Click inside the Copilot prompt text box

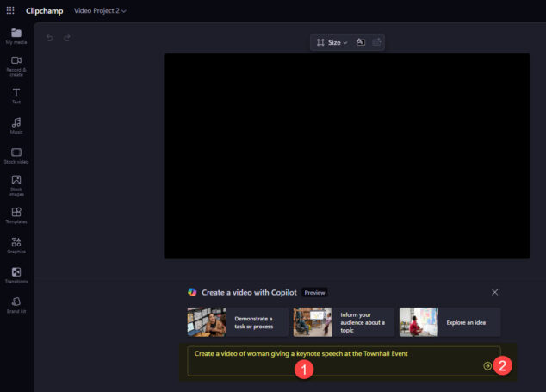click(344, 361)
